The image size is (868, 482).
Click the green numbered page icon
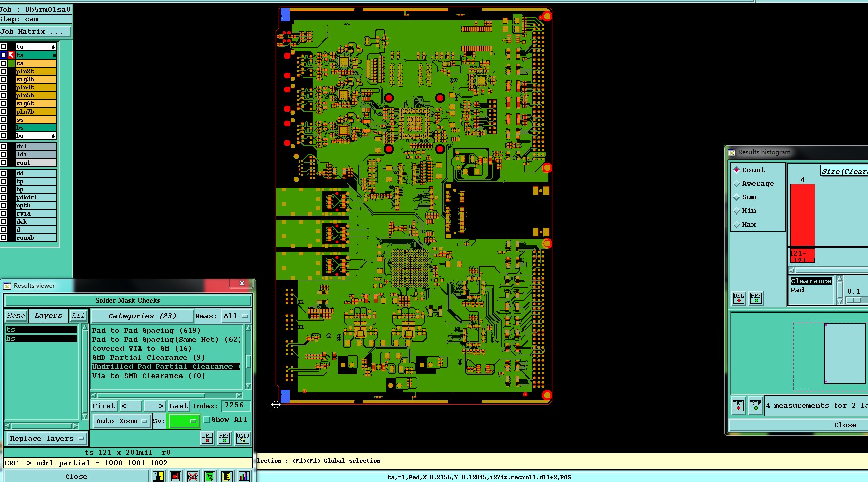click(210, 476)
